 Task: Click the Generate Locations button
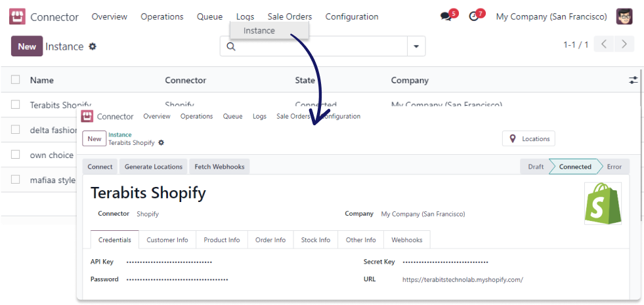click(x=153, y=167)
